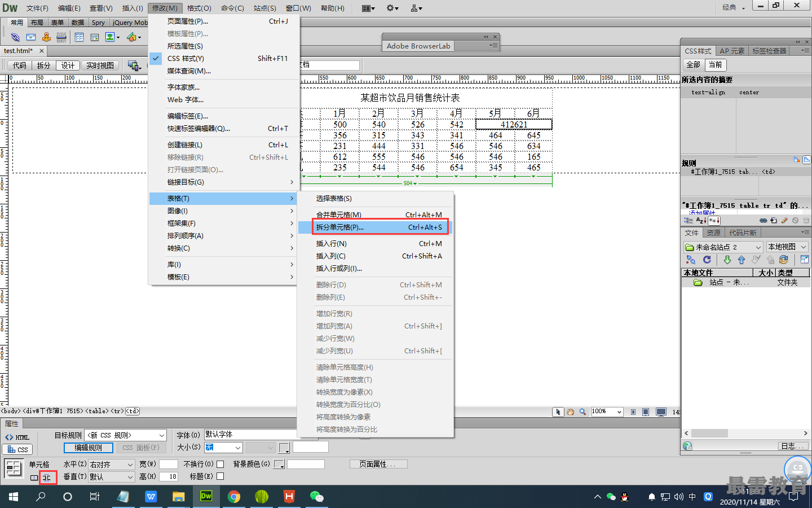Select the hand tool in status bar
The width and height of the screenshot is (812, 508).
[x=571, y=412]
